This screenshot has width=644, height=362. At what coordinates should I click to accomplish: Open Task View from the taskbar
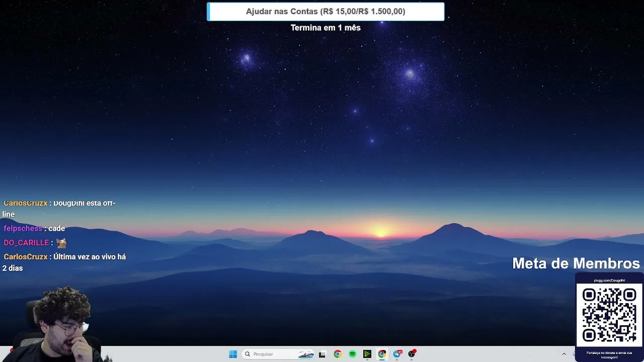322,354
